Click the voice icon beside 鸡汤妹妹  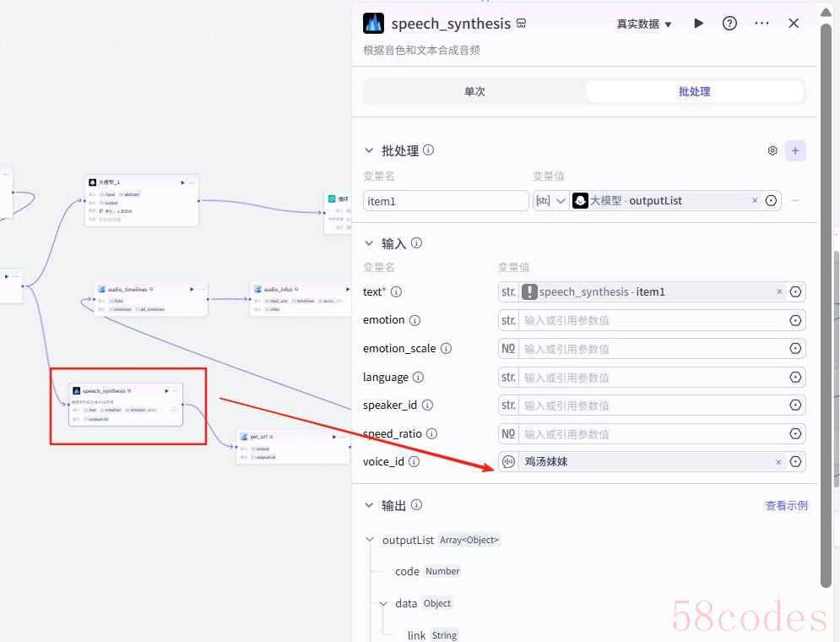pos(508,461)
